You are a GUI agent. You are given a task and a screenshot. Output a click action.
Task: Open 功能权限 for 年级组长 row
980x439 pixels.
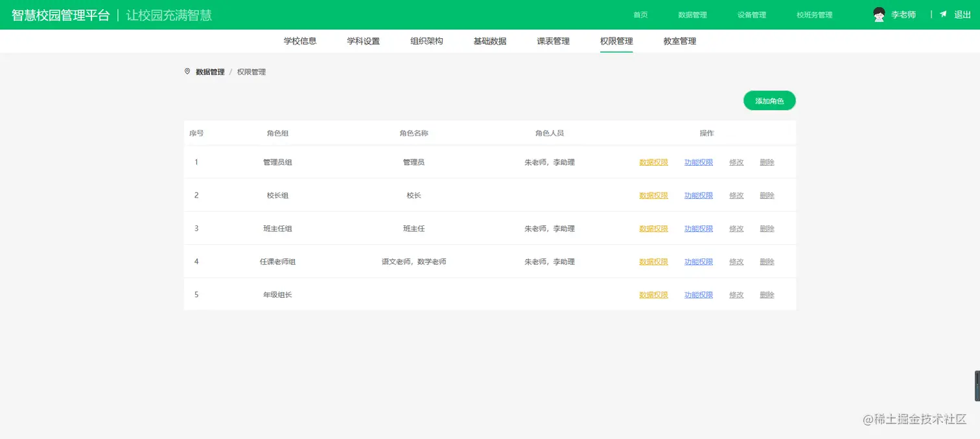pos(699,295)
